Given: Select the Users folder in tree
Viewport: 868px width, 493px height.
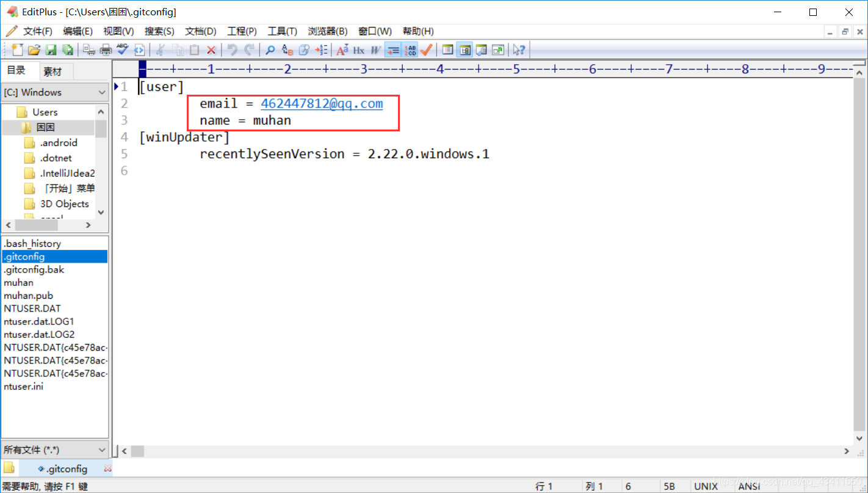Looking at the screenshot, I should tap(45, 112).
